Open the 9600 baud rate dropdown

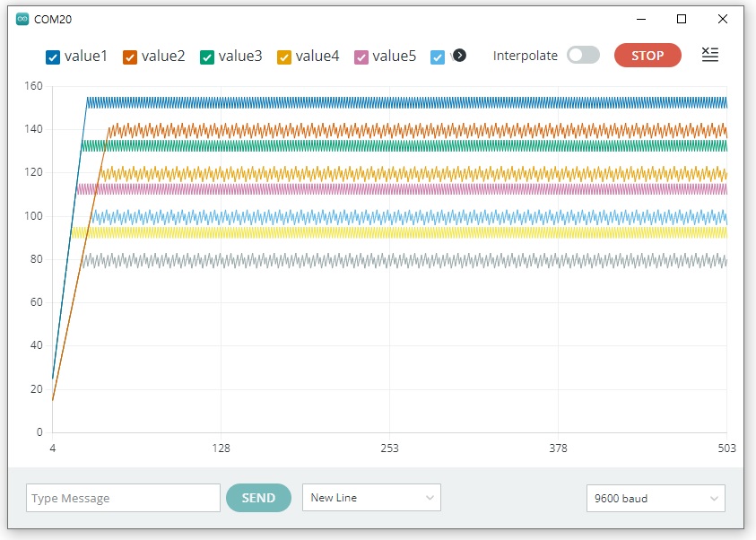coord(655,498)
